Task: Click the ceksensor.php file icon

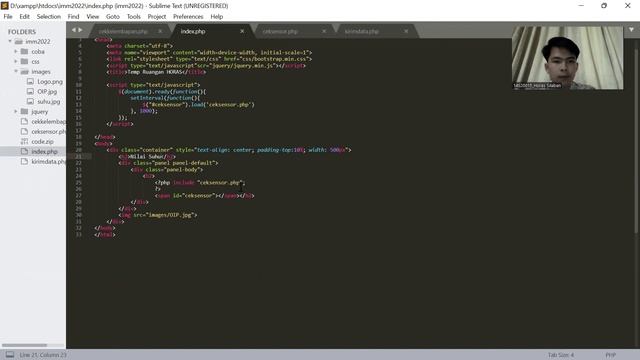Action: coord(24,131)
